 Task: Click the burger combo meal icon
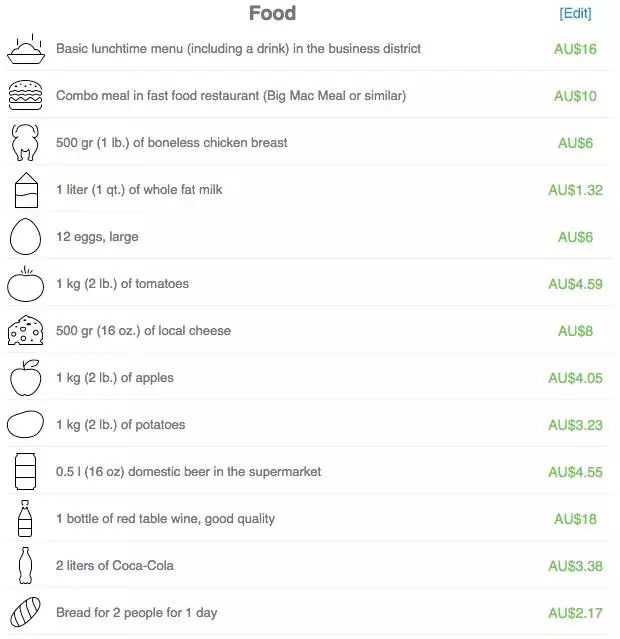click(25, 96)
